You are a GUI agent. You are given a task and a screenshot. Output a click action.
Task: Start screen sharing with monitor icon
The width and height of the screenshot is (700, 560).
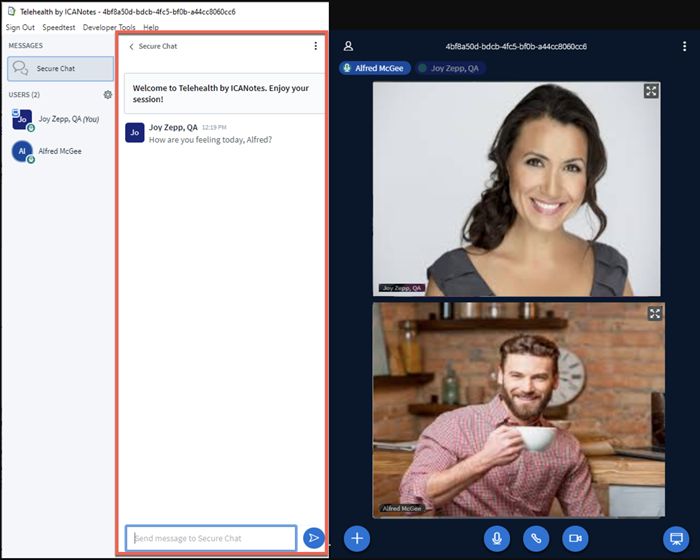pos(677,538)
